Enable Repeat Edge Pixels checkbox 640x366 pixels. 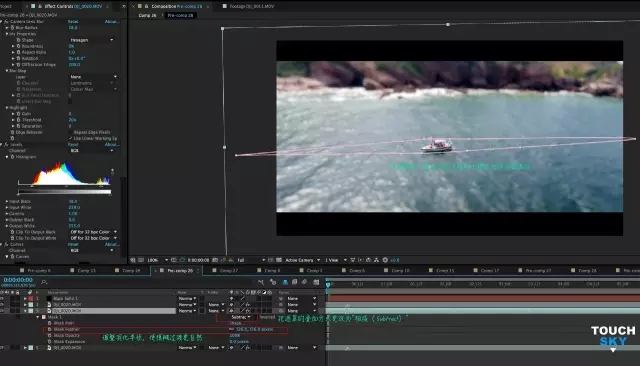pos(71,132)
